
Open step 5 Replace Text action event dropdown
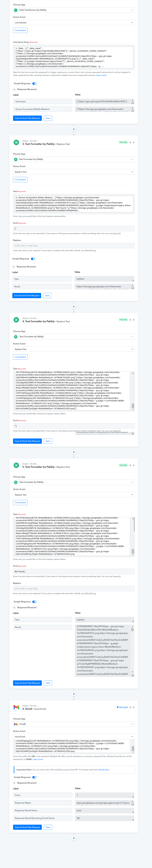point(74,495)
